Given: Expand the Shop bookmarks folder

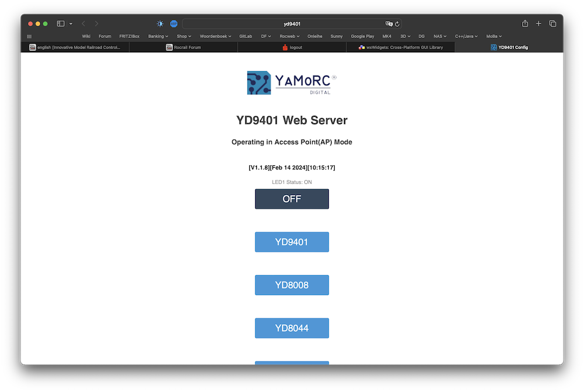Looking at the screenshot, I should (183, 36).
